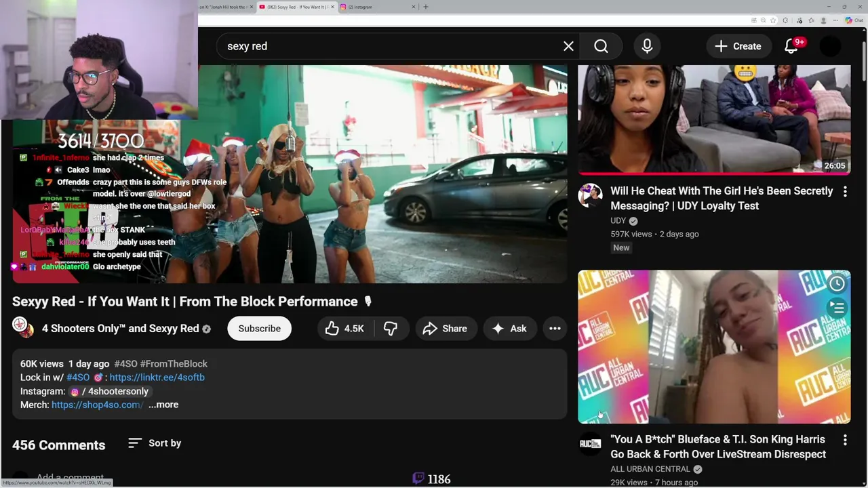The image size is (868, 488).
Task: Open more actions below video
Action: point(555,328)
